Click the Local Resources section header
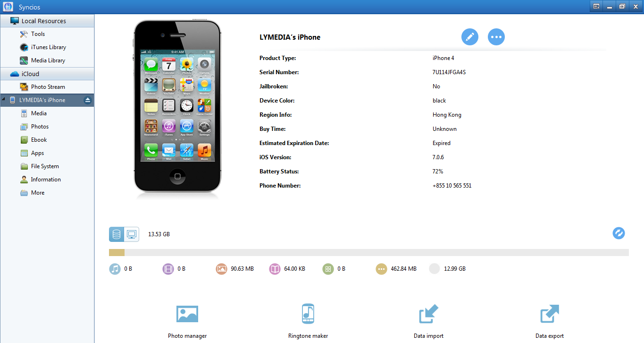644x343 pixels. tap(47, 21)
